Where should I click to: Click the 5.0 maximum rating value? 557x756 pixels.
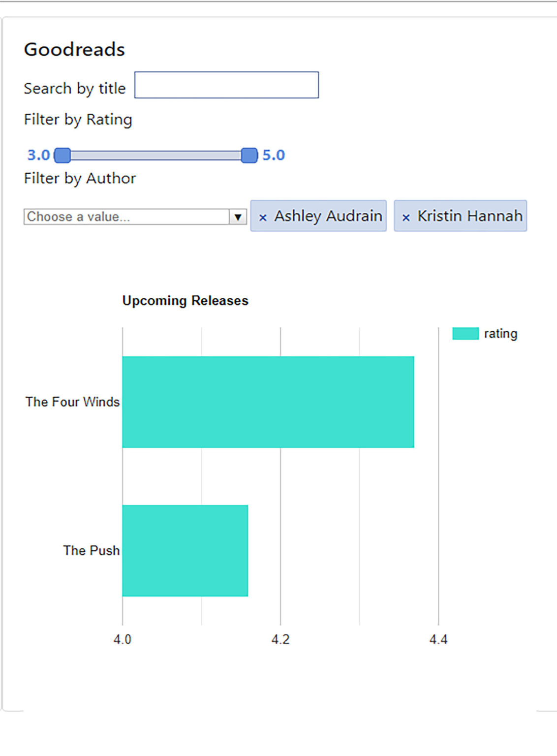tap(274, 155)
